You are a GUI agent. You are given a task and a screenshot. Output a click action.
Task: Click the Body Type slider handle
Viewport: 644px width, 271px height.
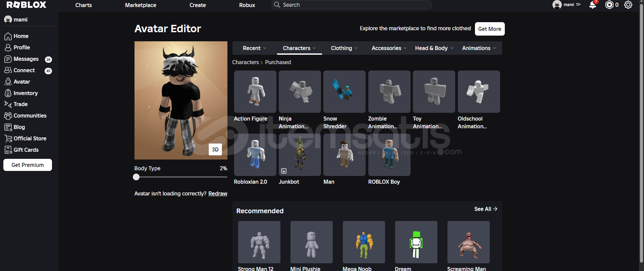coord(136,177)
